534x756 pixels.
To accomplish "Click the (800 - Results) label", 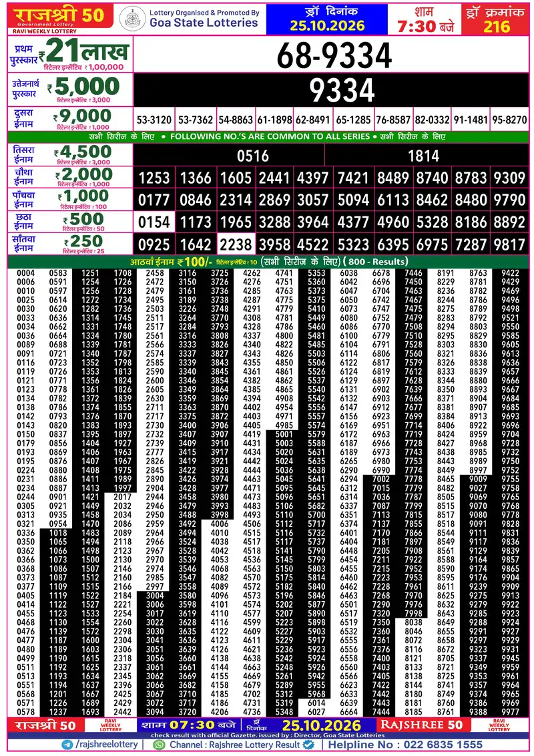I will point(375,262).
